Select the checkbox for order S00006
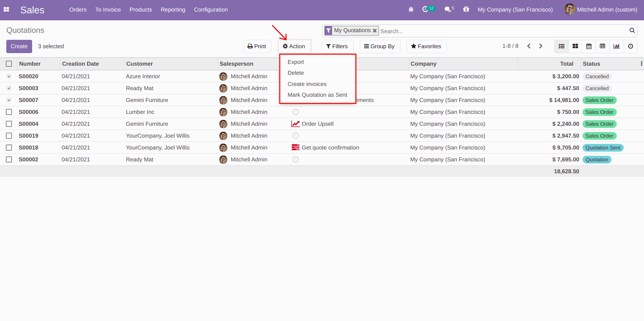This screenshot has height=321, width=644. (x=9, y=112)
